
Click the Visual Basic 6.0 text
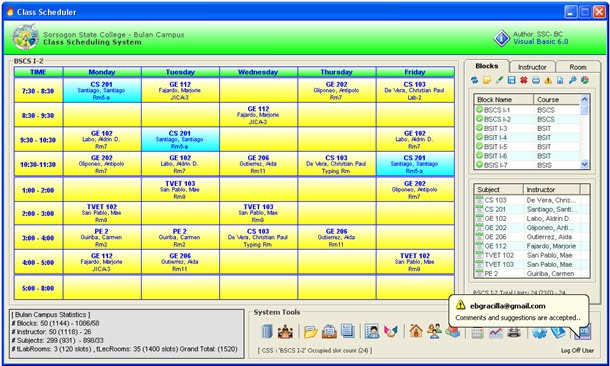point(540,42)
